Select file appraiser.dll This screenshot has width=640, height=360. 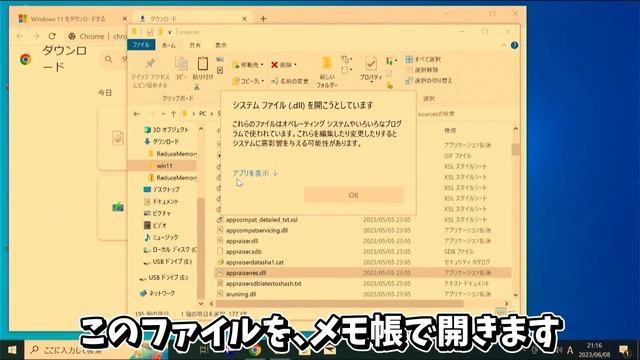[242, 241]
